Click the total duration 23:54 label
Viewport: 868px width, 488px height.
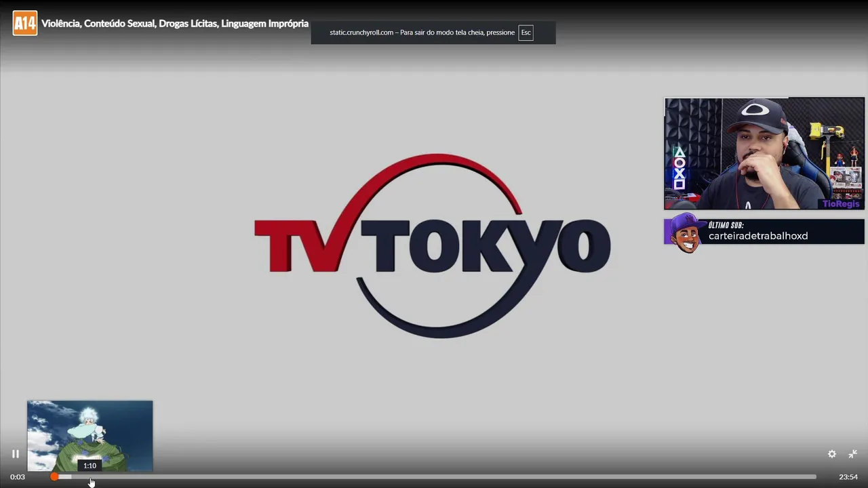[x=848, y=477]
